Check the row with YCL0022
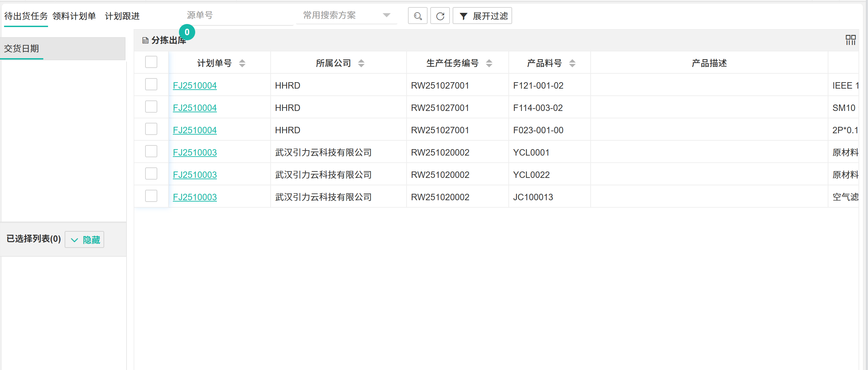This screenshot has height=370, width=868. click(x=151, y=174)
